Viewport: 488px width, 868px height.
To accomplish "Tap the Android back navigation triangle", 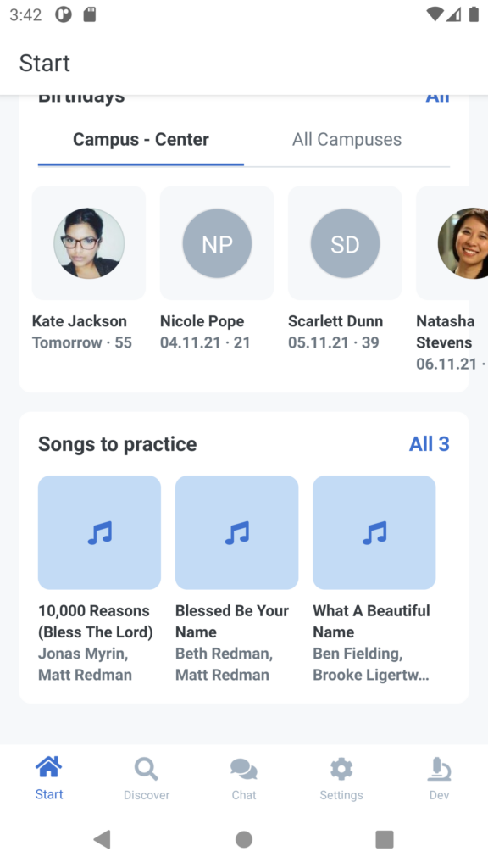I will 103,839.
